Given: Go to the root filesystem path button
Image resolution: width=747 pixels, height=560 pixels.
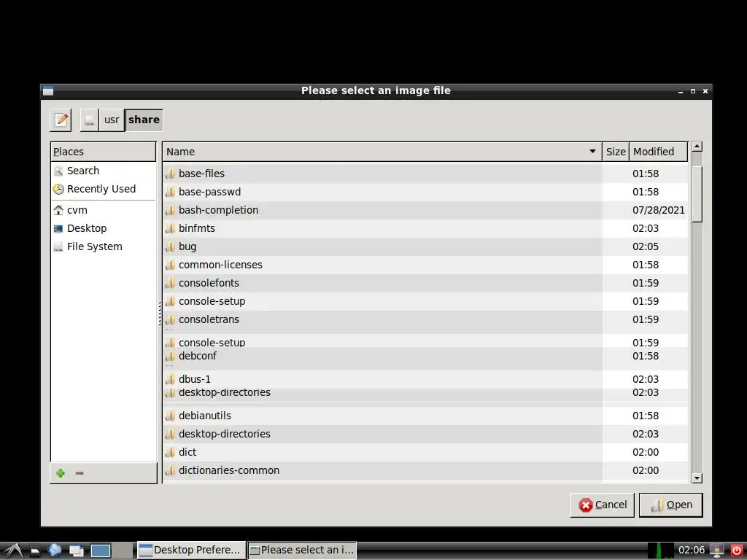Looking at the screenshot, I should pos(90,120).
